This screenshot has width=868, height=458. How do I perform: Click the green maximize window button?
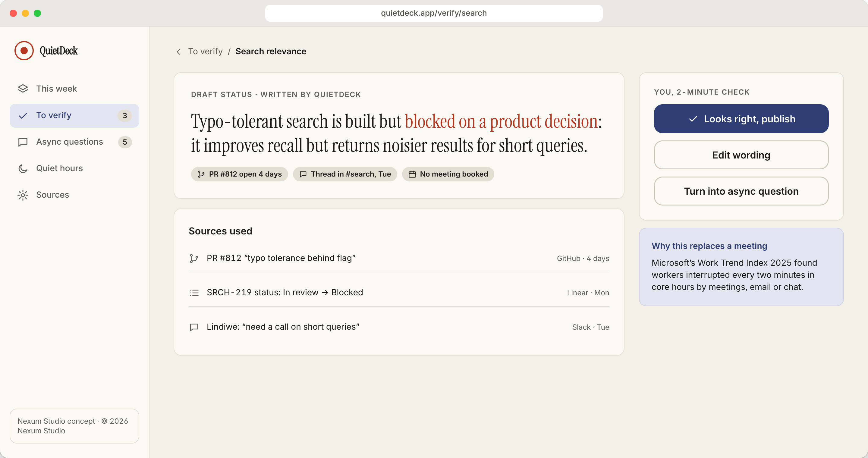[x=37, y=13]
